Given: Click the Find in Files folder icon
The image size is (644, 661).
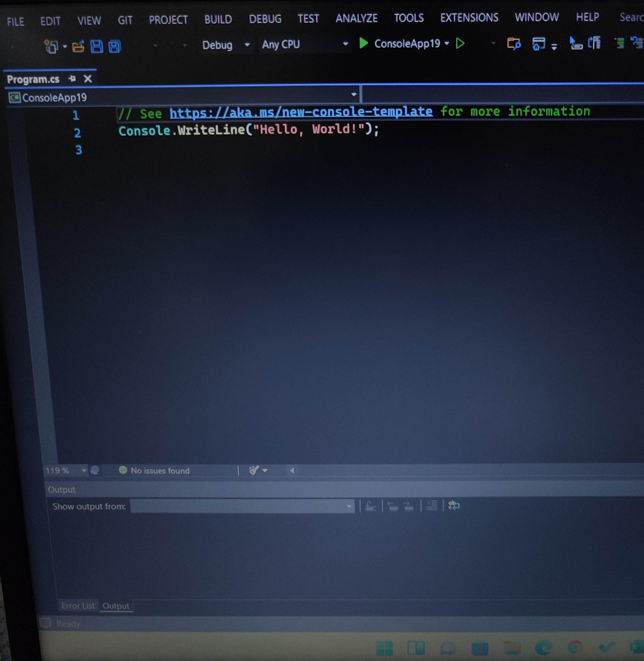Looking at the screenshot, I should click(x=513, y=44).
